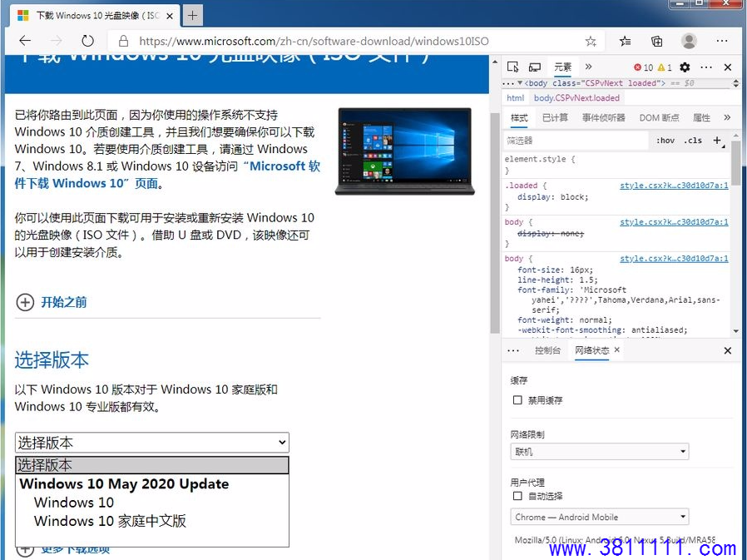Open DevTools settings gear
This screenshot has width=747, height=560.
coord(685,67)
